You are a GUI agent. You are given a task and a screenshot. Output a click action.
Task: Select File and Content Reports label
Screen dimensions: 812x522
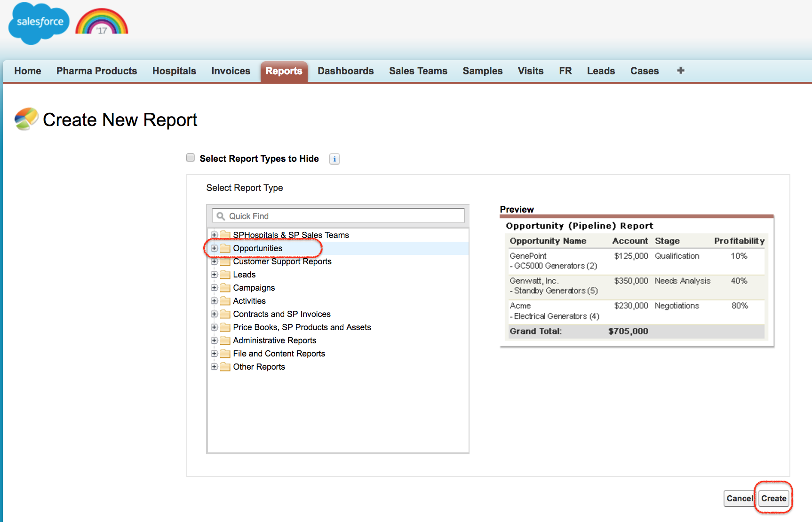click(279, 353)
